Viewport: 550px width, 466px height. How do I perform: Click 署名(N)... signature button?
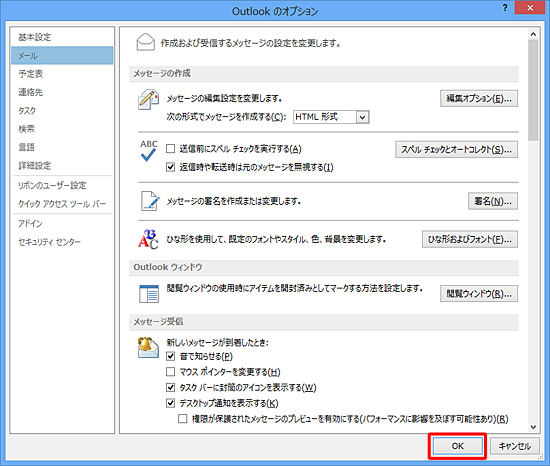pos(493,201)
